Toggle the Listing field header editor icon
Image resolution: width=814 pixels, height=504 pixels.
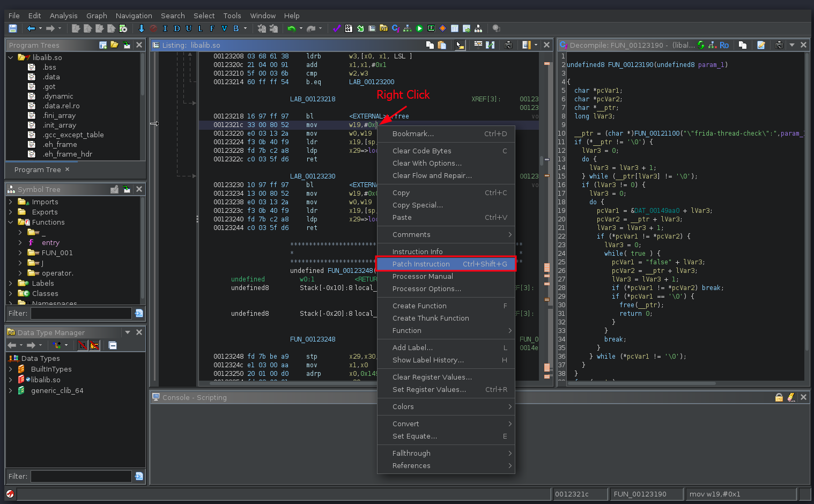pos(526,45)
